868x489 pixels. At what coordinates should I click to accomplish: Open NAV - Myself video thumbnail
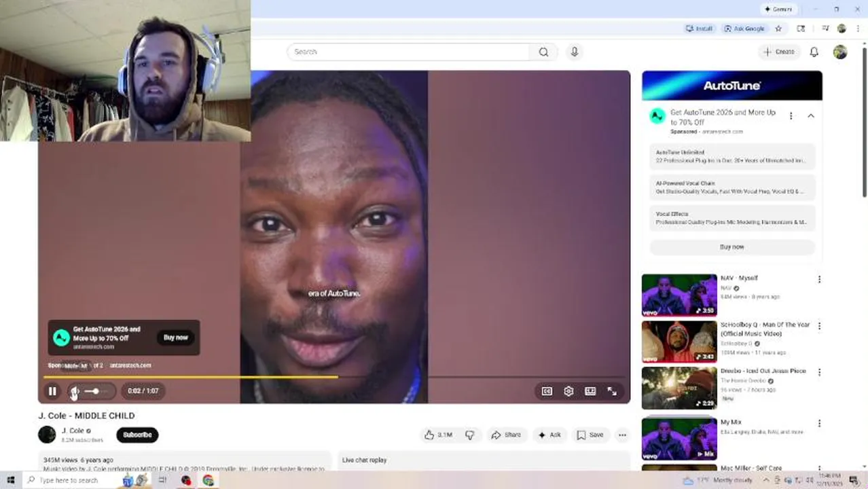[679, 295]
